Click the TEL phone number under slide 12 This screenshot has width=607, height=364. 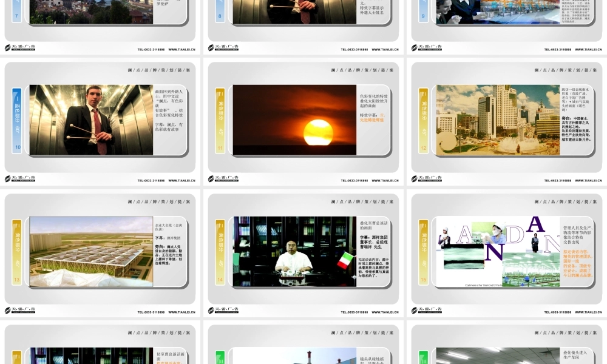(x=557, y=181)
